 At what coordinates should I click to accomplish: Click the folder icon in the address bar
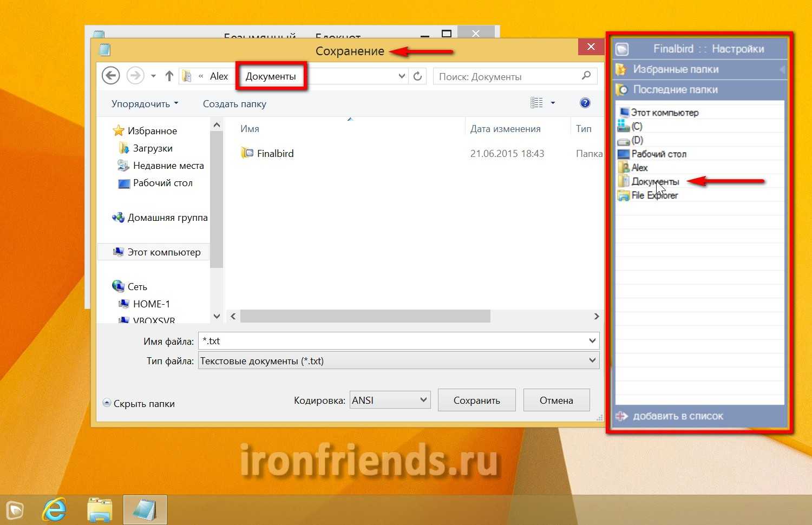187,76
